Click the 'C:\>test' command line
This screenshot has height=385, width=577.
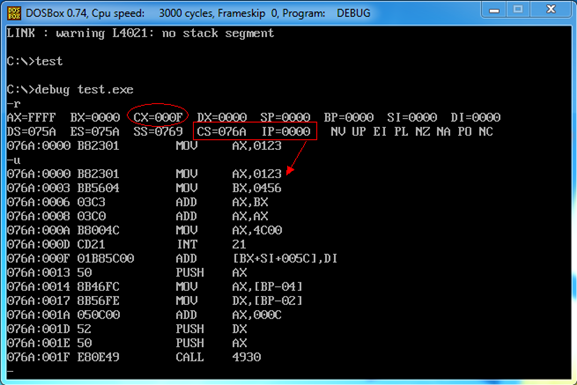35,61
